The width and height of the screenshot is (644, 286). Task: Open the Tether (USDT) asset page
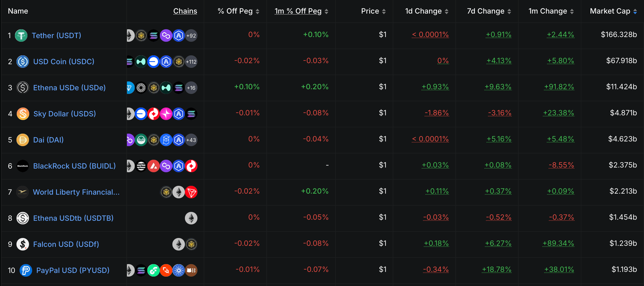(x=56, y=35)
